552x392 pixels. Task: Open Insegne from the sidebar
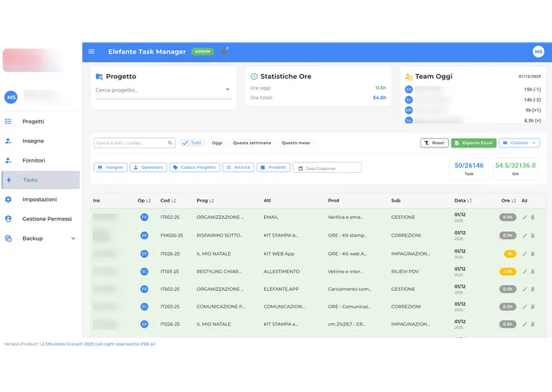34,141
